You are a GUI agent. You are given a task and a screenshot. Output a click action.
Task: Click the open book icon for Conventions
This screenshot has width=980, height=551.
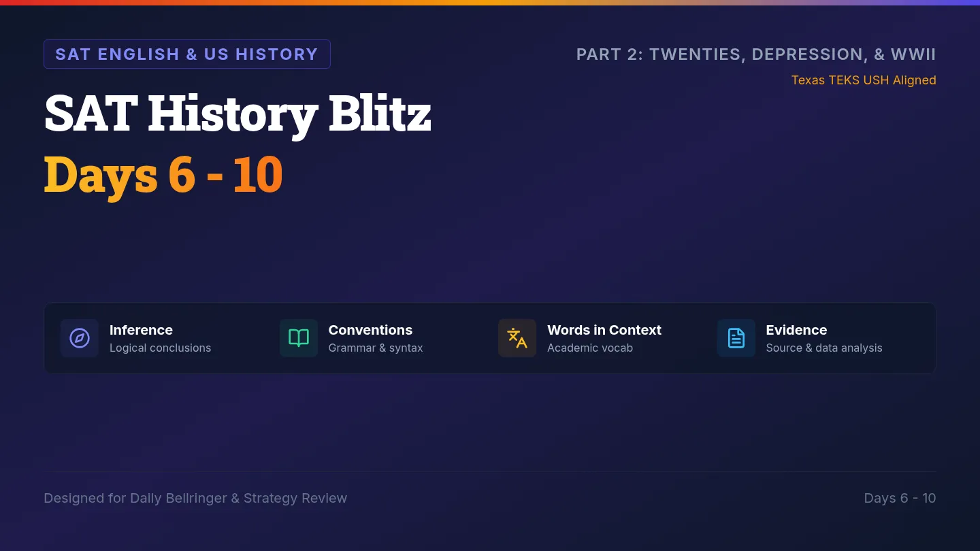coord(299,338)
